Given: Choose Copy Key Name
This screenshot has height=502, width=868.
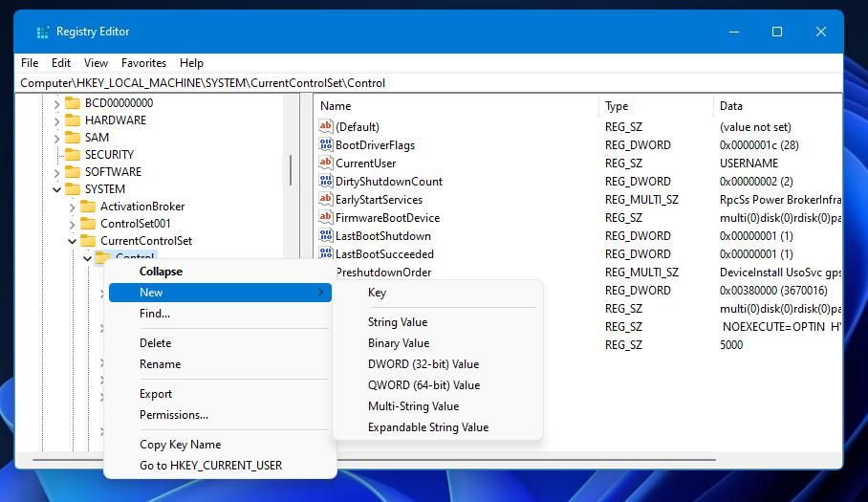Looking at the screenshot, I should click(220, 445).
